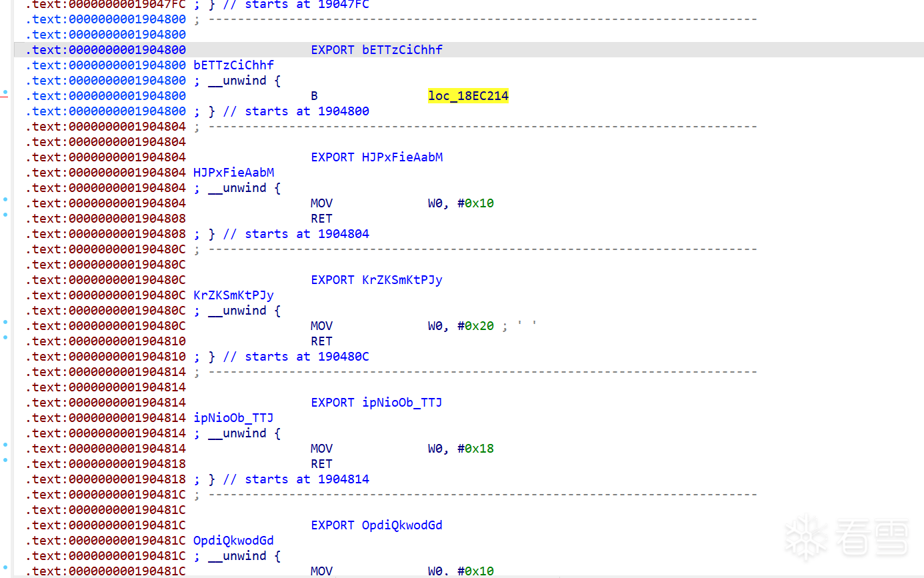Click the B branch mnemonic
This screenshot has height=578, width=924.
[x=314, y=96]
